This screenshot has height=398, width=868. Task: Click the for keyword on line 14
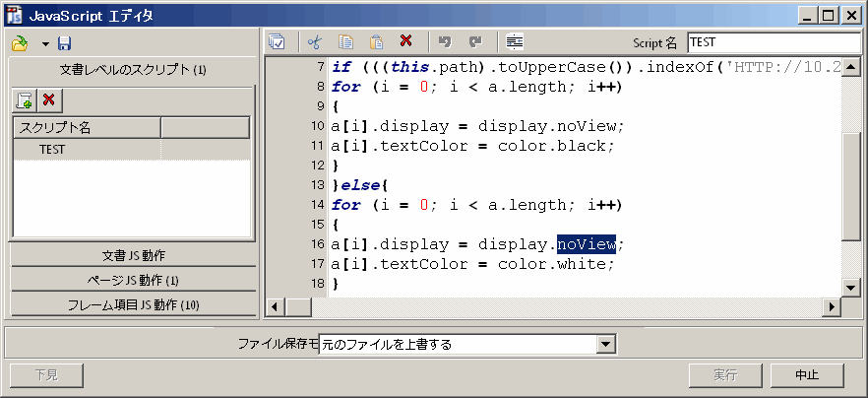(x=346, y=205)
